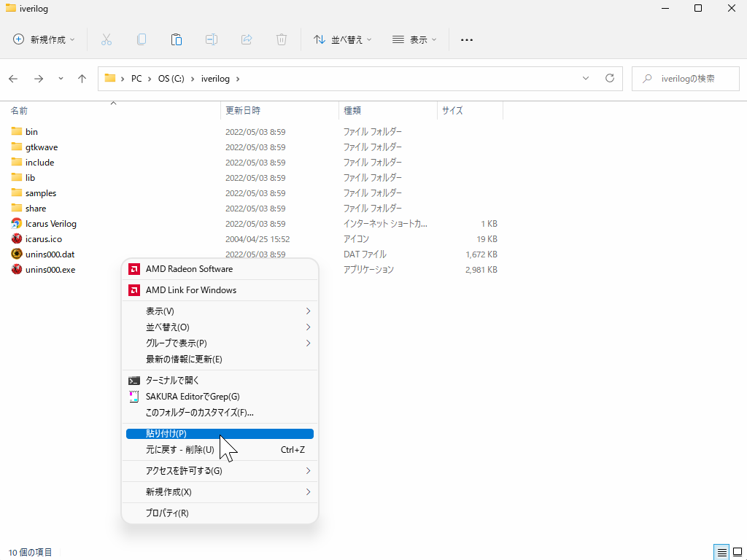The height and width of the screenshot is (560, 747).
Task: Select the icarus.ico file icon
Action: point(17,238)
